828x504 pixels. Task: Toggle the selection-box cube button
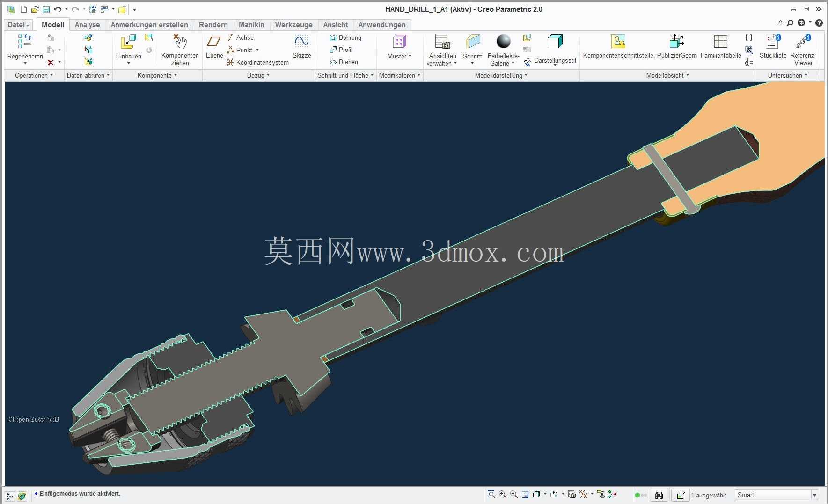point(681,495)
